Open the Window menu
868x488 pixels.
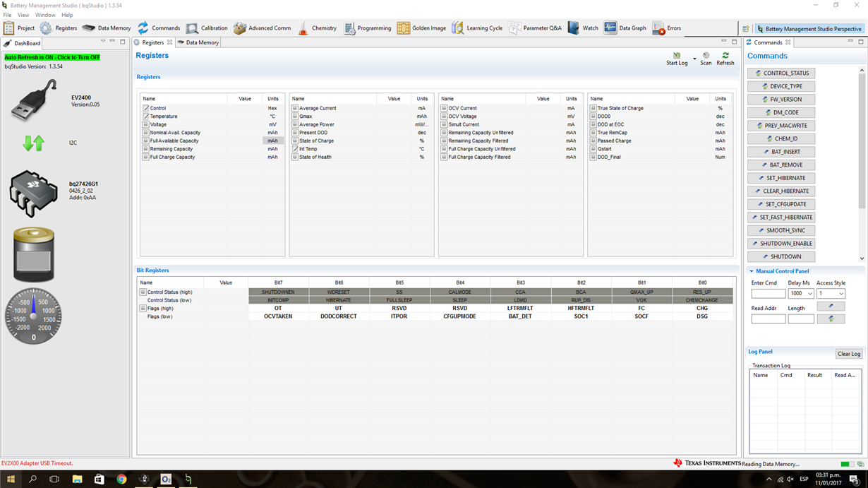pyautogui.click(x=45, y=15)
